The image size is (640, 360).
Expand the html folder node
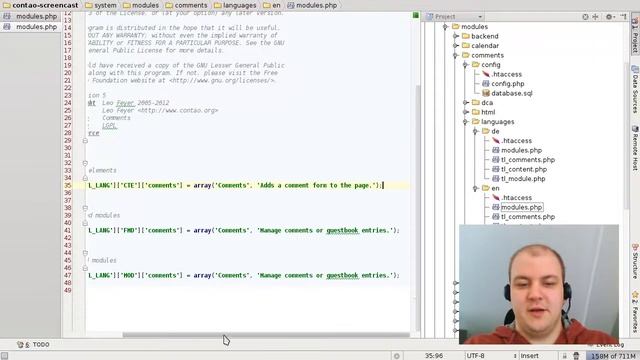click(466, 112)
